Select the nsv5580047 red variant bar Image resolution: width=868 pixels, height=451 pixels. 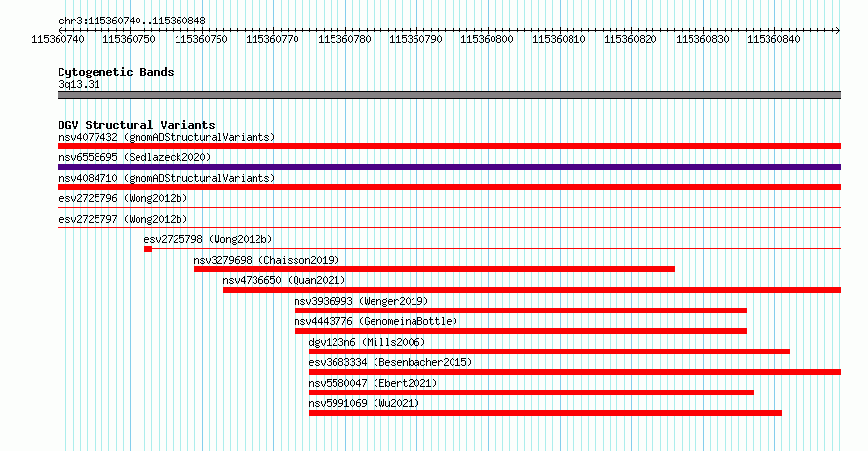pyautogui.click(x=532, y=392)
